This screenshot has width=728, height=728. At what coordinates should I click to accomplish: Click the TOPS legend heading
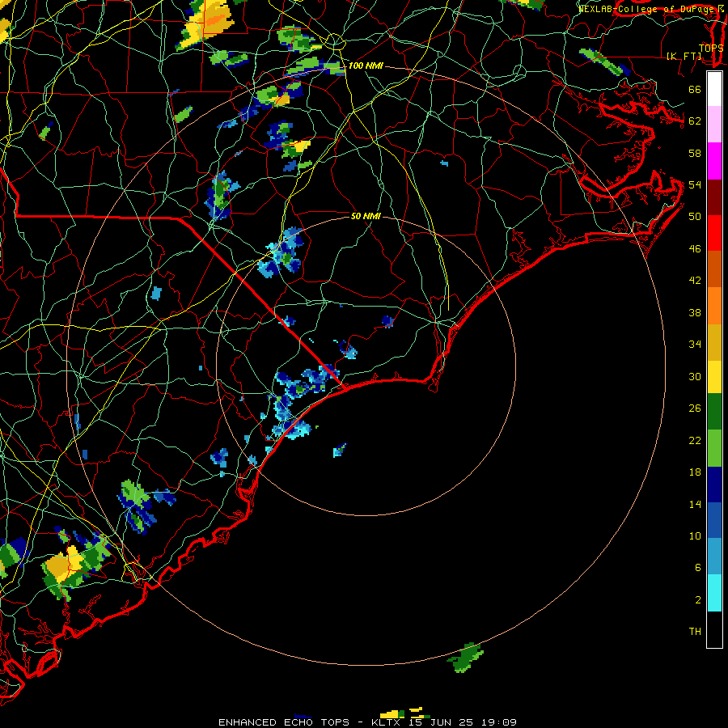pyautogui.click(x=711, y=48)
